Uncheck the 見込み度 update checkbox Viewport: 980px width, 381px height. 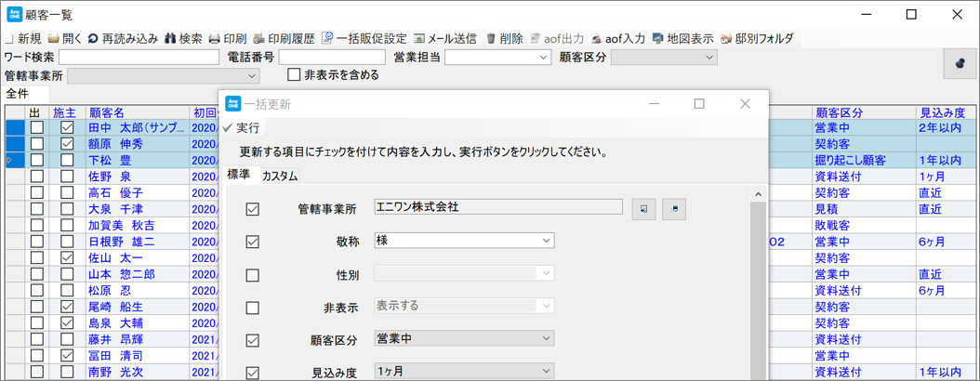(253, 373)
